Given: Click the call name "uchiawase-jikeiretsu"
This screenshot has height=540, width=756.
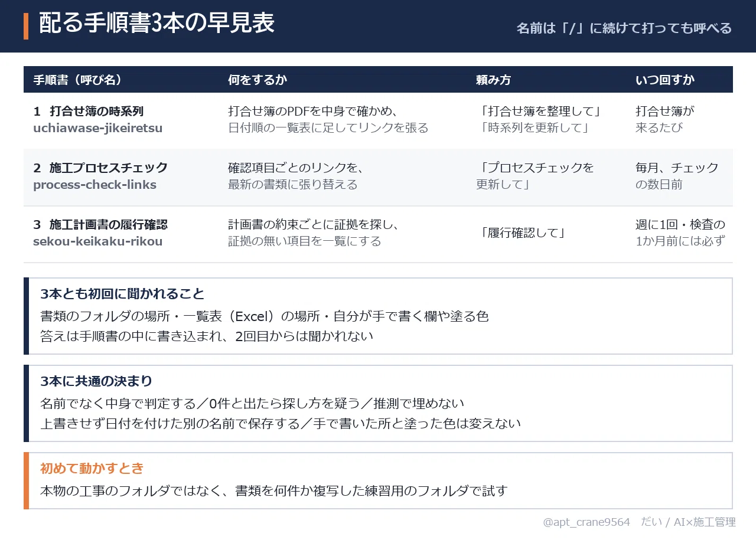Looking at the screenshot, I should [x=98, y=128].
